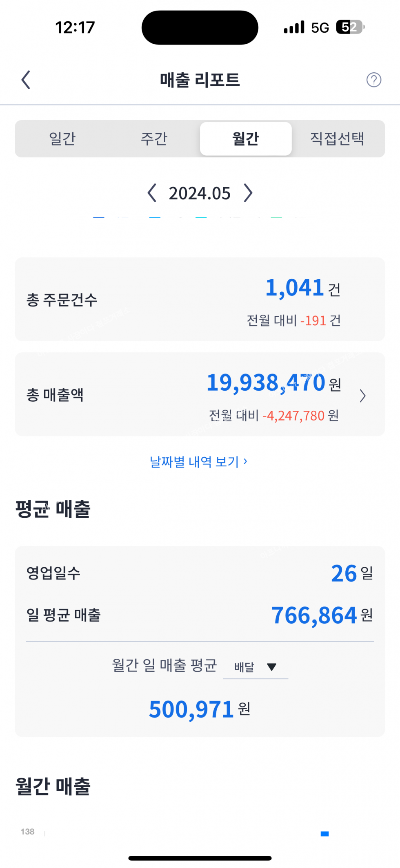Tap the blue legend marker in 월간 매출 chart
Viewport: 400px width, 868px height.
coord(325,834)
